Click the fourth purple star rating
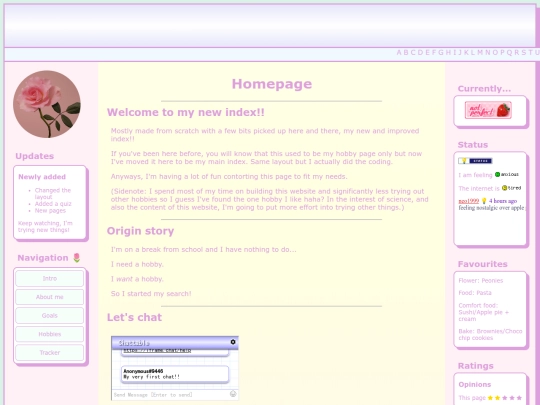 (512, 398)
